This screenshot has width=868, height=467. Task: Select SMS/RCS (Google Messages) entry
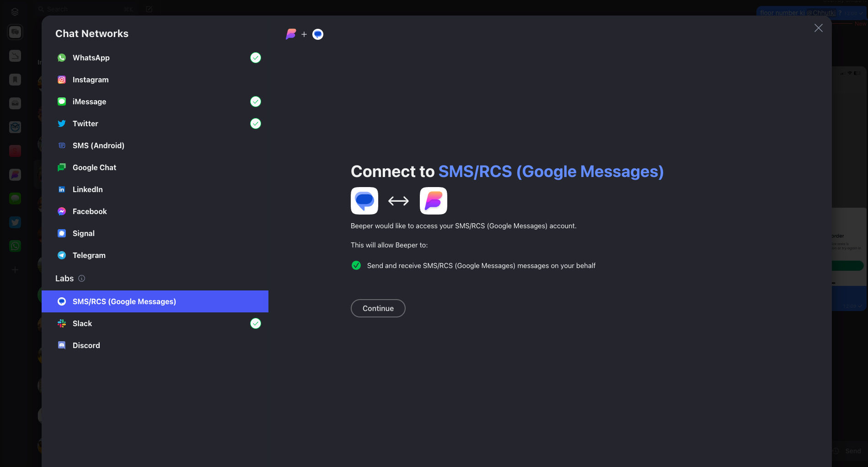pos(155,301)
